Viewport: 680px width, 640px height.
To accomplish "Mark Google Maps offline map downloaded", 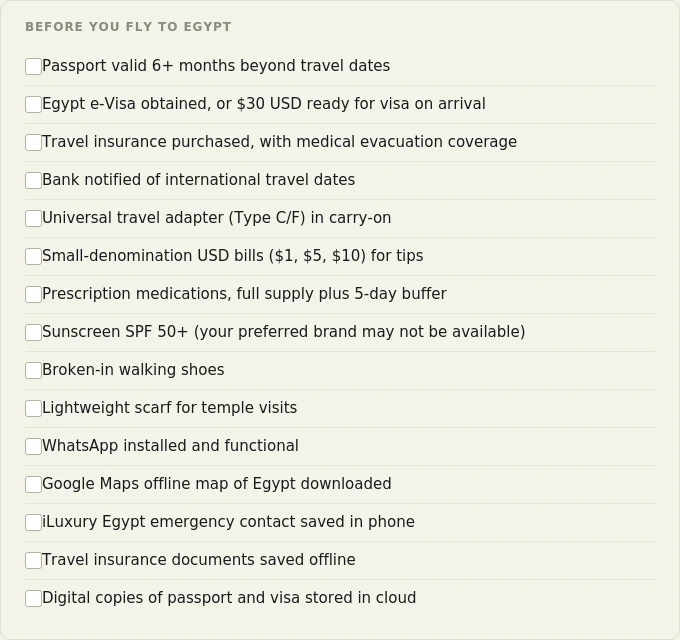I will 33,485.
